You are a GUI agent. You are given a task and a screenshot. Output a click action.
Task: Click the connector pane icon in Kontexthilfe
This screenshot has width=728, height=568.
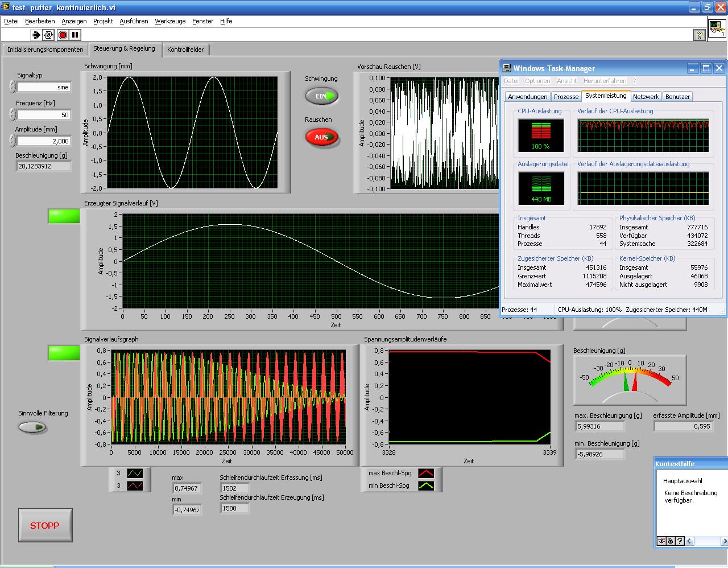click(661, 541)
